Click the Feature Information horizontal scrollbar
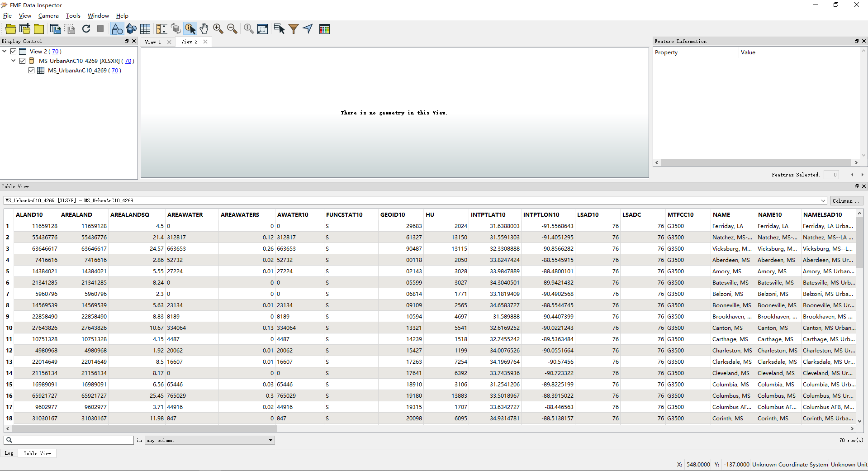Viewport: 868px width, 471px height. click(x=756, y=162)
